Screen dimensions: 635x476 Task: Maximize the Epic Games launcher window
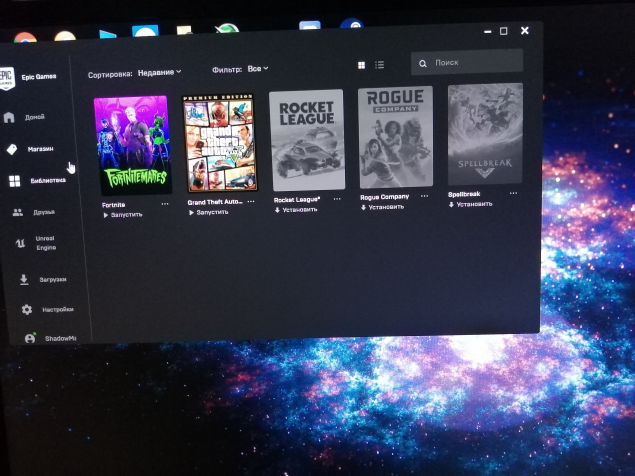(503, 31)
